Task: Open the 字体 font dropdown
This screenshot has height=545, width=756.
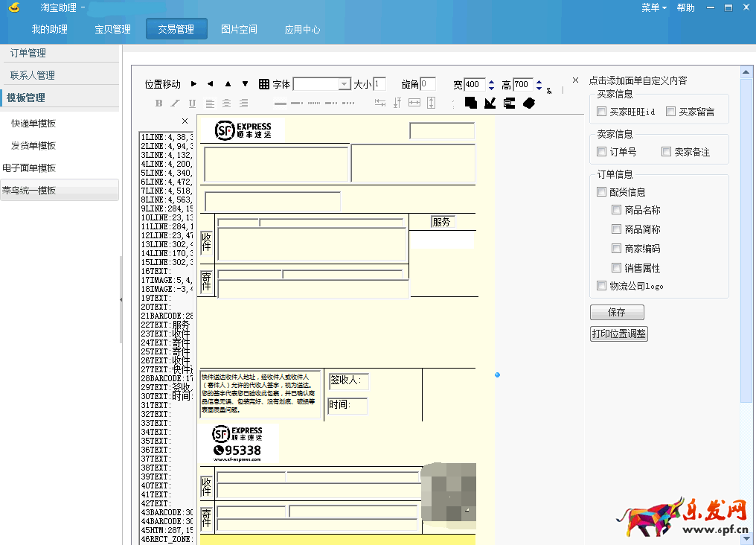Action: coord(345,84)
